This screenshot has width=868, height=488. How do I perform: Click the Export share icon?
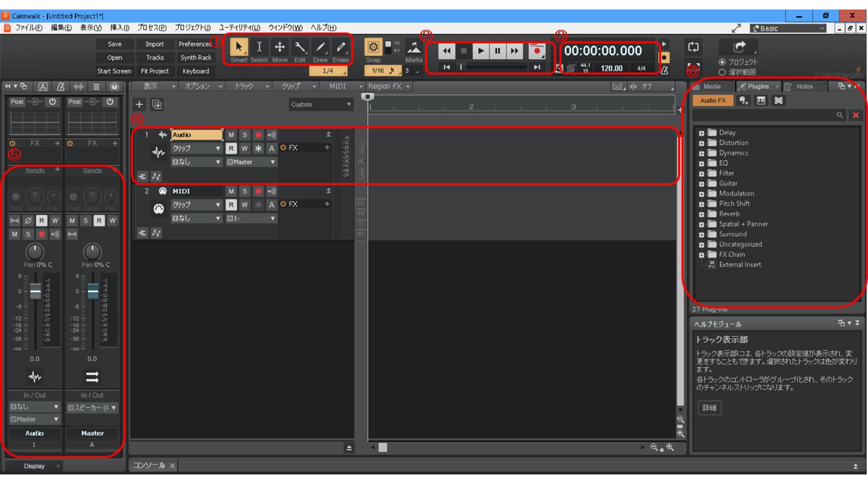click(x=739, y=47)
